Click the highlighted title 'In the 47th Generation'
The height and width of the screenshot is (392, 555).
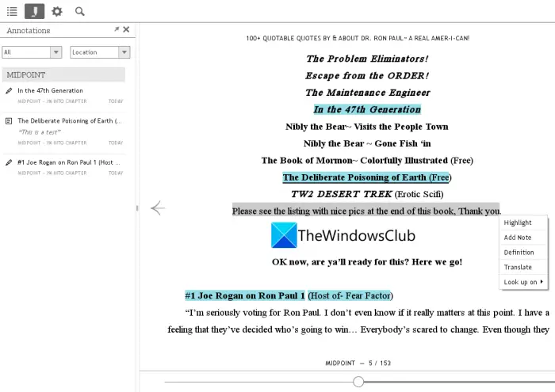tap(367, 109)
